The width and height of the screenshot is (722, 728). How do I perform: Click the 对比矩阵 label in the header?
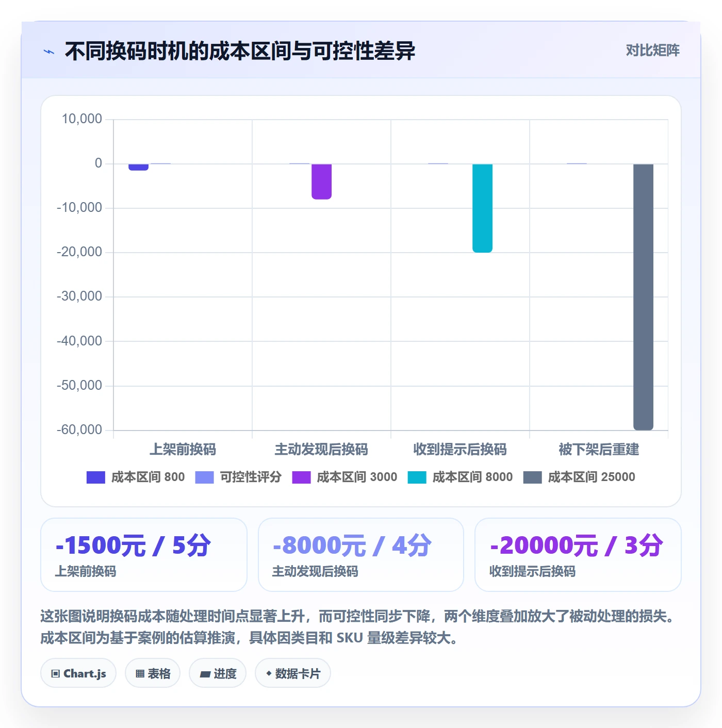(x=652, y=51)
